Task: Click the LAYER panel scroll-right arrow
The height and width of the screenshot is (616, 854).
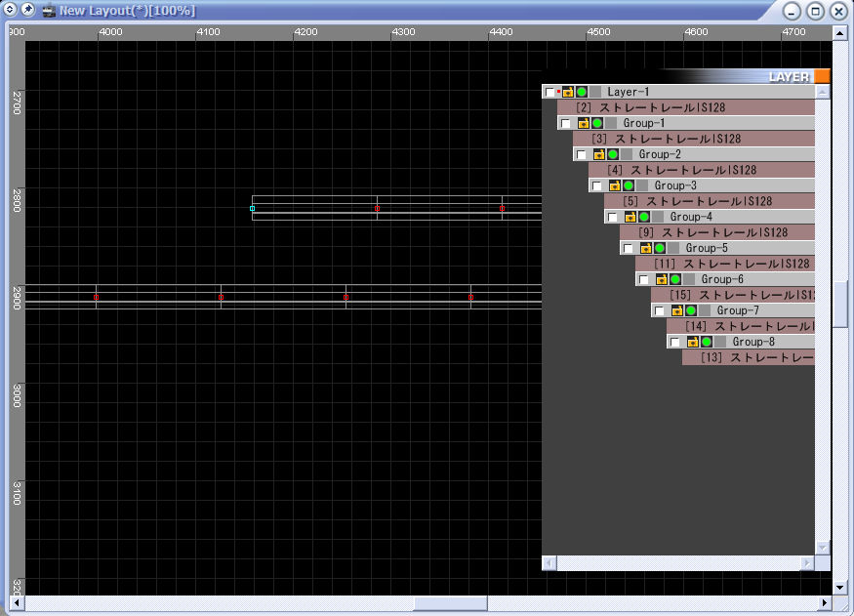Action: click(807, 562)
